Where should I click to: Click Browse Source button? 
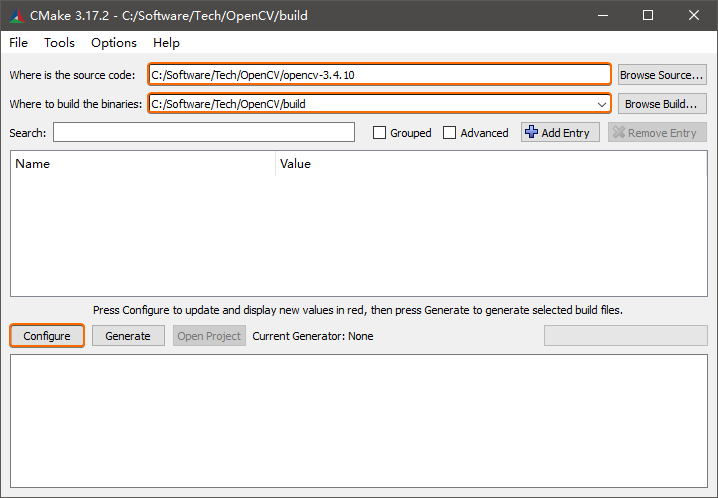[661, 75]
